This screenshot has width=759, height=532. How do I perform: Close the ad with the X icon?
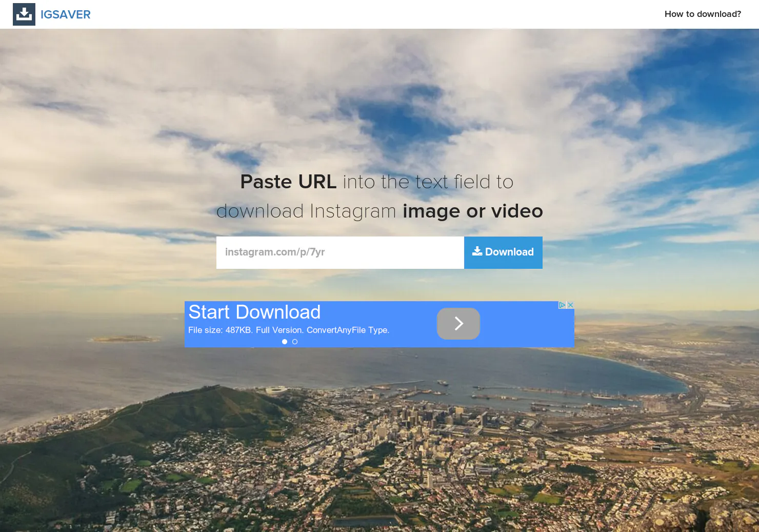pos(570,305)
